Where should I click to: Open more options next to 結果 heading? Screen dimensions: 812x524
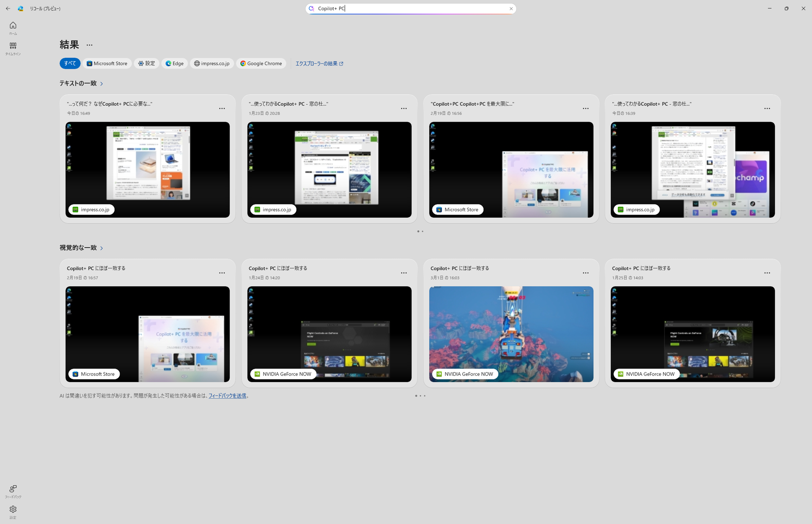pyautogui.click(x=89, y=45)
